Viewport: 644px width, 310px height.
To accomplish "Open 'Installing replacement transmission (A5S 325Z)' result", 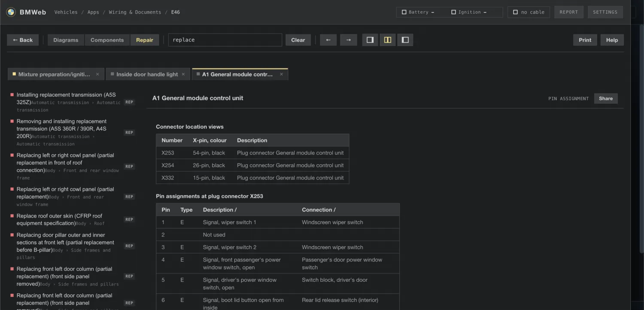I will [x=73, y=102].
